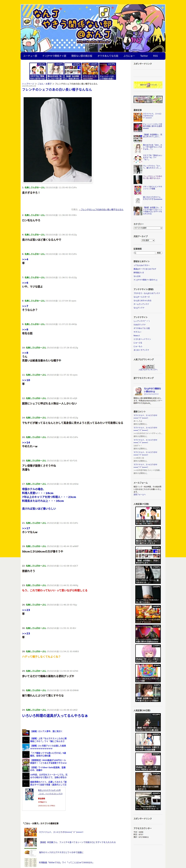Open recent article thumbnail for 多田野数人
The image size is (186, 868).
click(x=138, y=138)
